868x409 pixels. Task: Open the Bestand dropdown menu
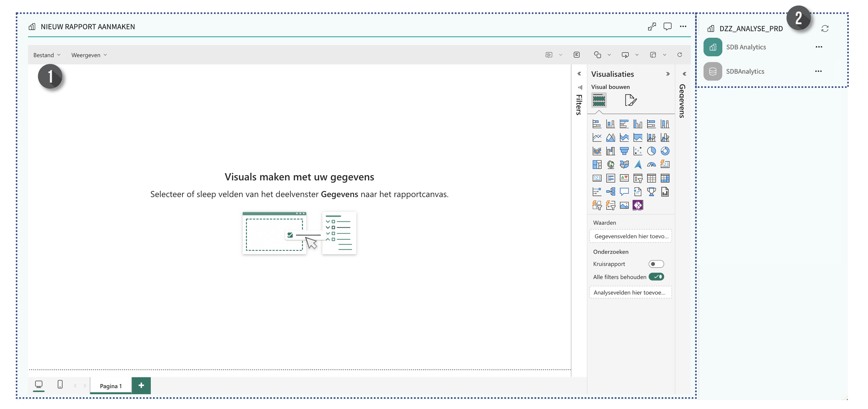46,55
